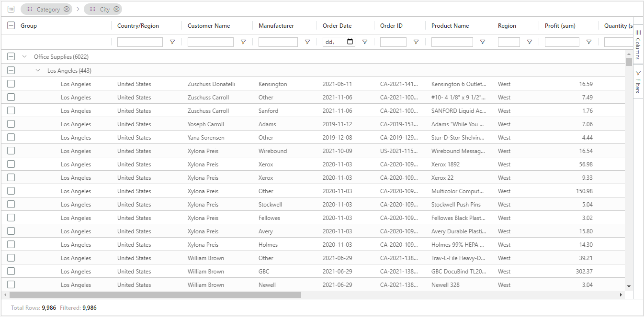The width and height of the screenshot is (644, 317).
Task: Open Customer Name filter funnel icon
Action: (x=243, y=42)
